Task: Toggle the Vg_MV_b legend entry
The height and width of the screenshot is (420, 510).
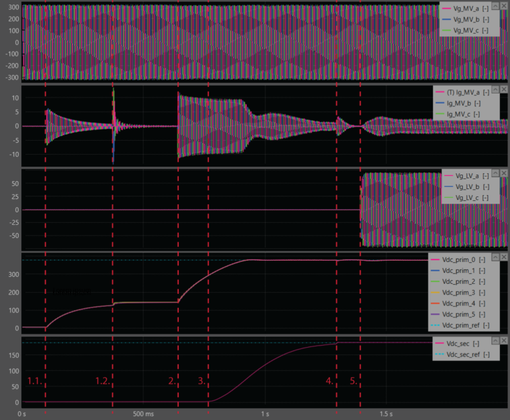Action: click(x=469, y=20)
